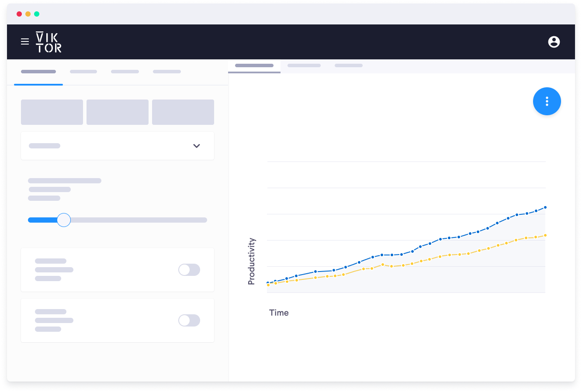This screenshot has width=582, height=392.
Task: Select the second right-panel view tab
Action: [304, 66]
